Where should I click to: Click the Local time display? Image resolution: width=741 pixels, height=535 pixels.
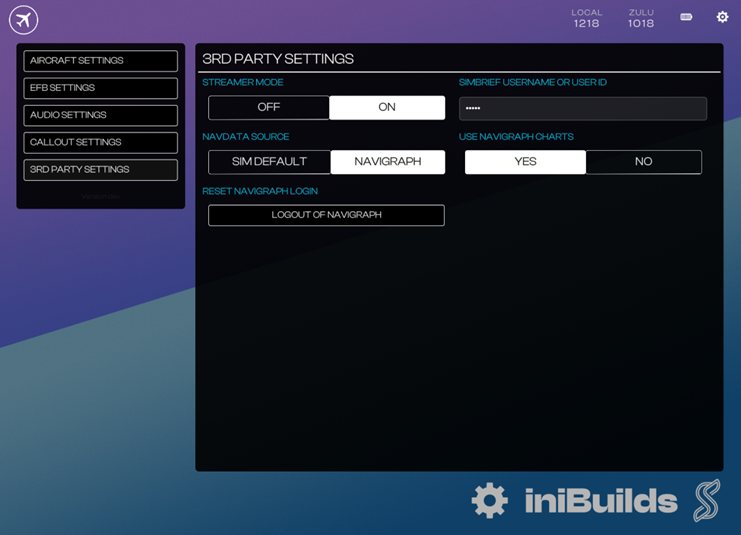(586, 18)
